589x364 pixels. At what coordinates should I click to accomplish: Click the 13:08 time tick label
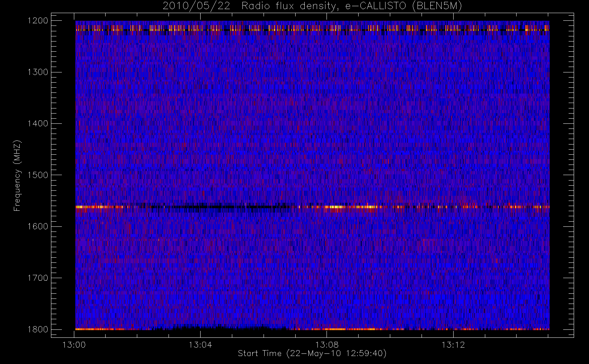tap(327, 345)
